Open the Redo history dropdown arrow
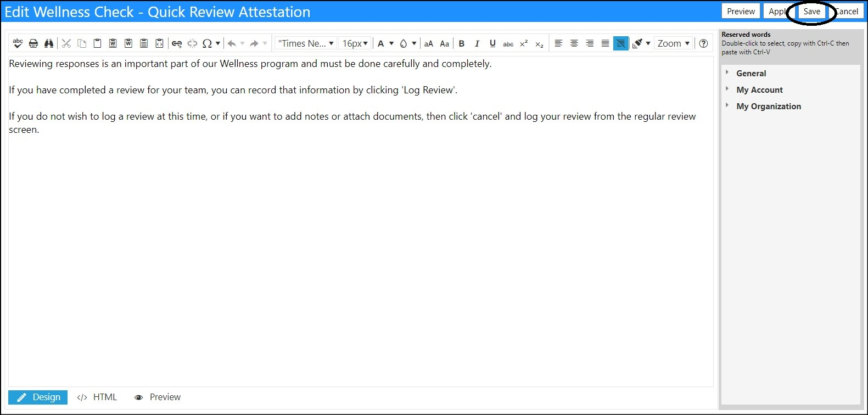Viewport: 868px width, 415px height. [x=265, y=43]
